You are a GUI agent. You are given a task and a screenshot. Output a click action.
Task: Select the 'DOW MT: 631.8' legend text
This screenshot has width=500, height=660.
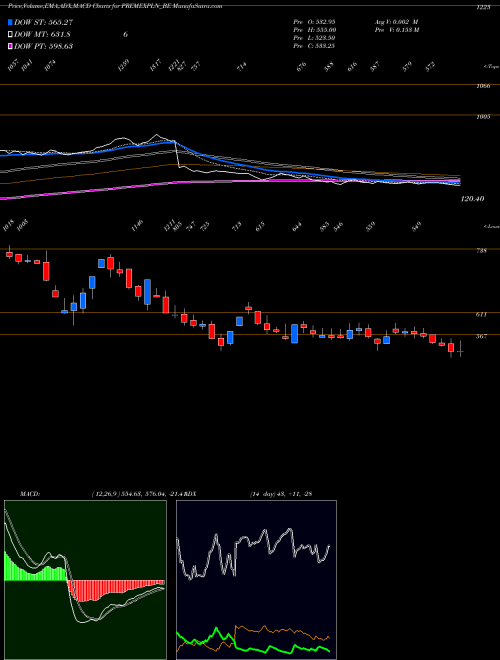pos(41,34)
